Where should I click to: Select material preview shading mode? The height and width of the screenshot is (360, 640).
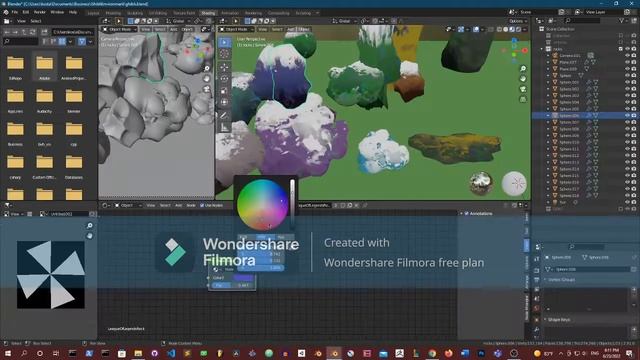[x=512, y=29]
